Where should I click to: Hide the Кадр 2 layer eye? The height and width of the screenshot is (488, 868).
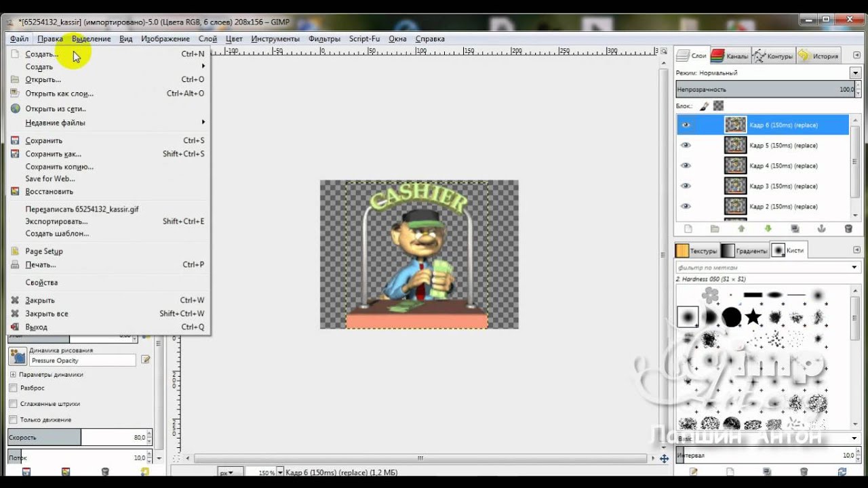point(686,206)
